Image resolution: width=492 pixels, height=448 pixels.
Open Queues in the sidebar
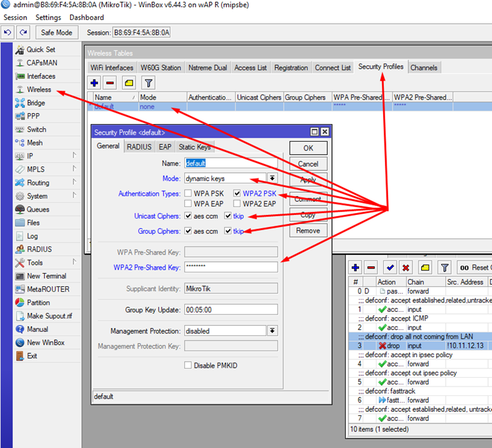[37, 209]
